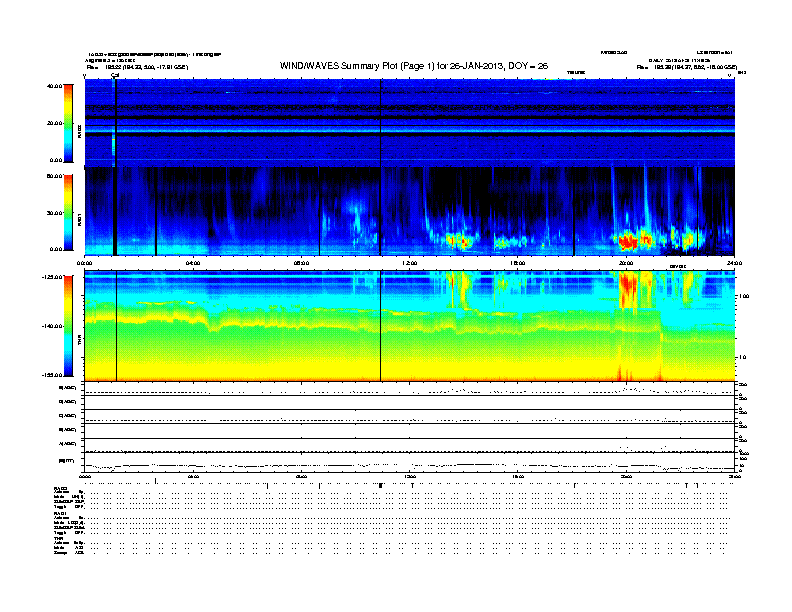Click the 40.00 label on RAD2 scale
The height and width of the screenshot is (612, 792).
[54, 86]
